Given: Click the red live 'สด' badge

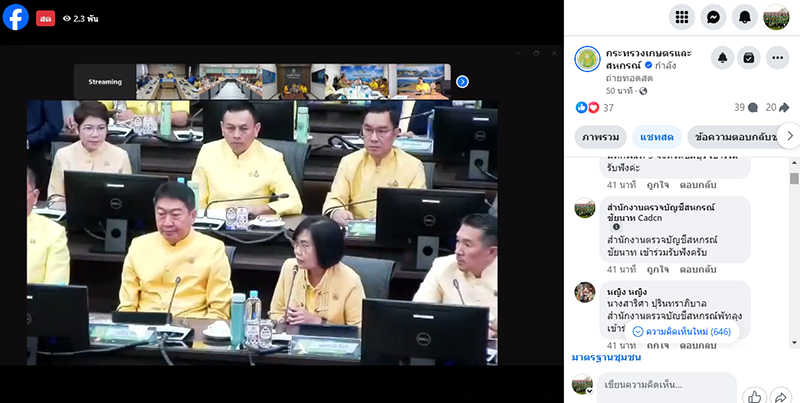Looking at the screenshot, I should (45, 18).
